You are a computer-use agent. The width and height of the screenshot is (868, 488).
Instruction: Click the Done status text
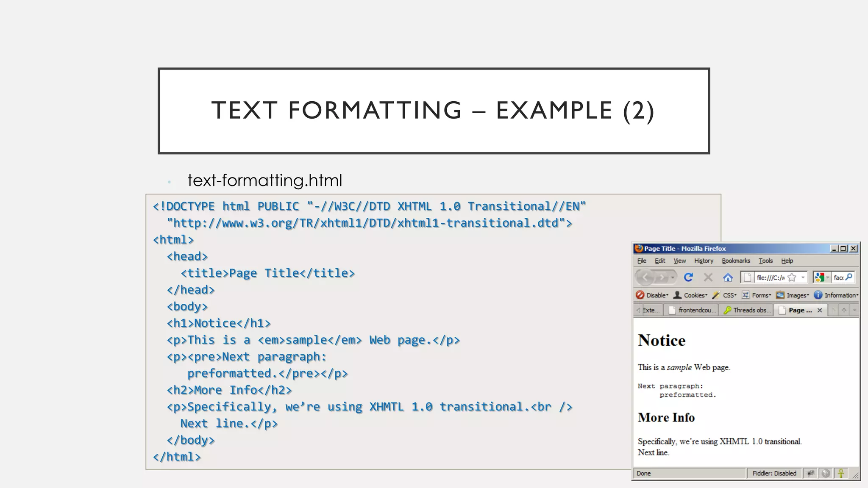pos(643,473)
